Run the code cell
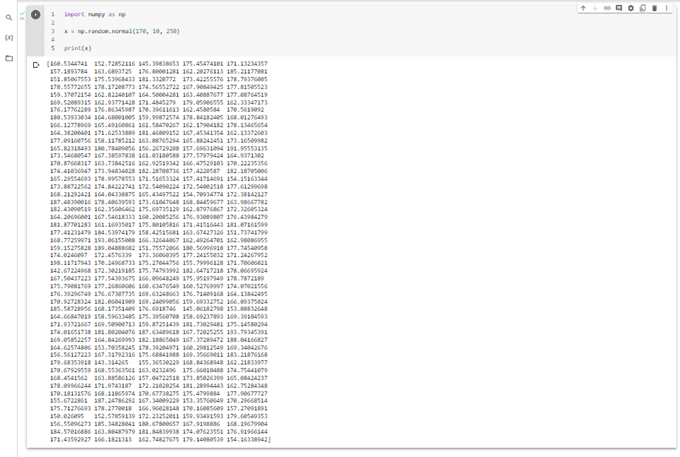The height and width of the screenshot is (457, 680). click(37, 15)
